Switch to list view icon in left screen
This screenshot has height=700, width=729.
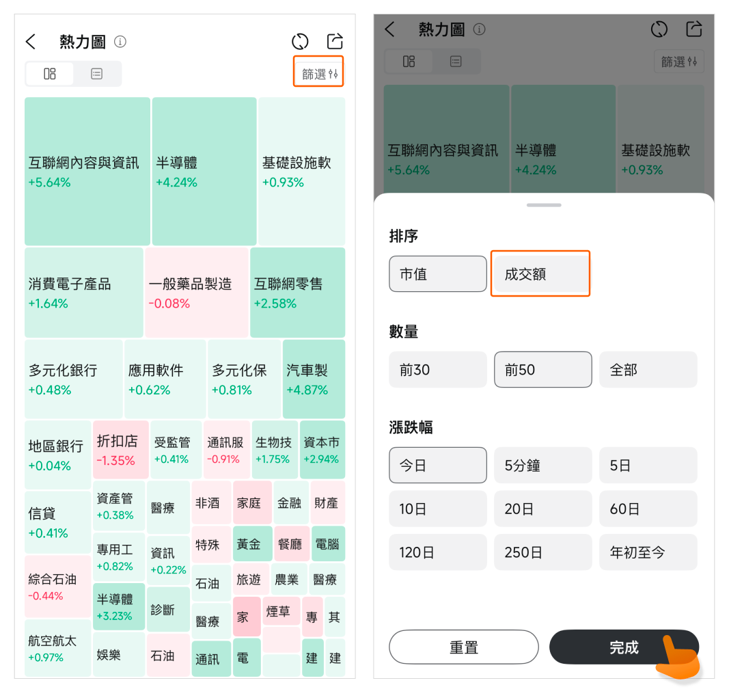tap(97, 74)
